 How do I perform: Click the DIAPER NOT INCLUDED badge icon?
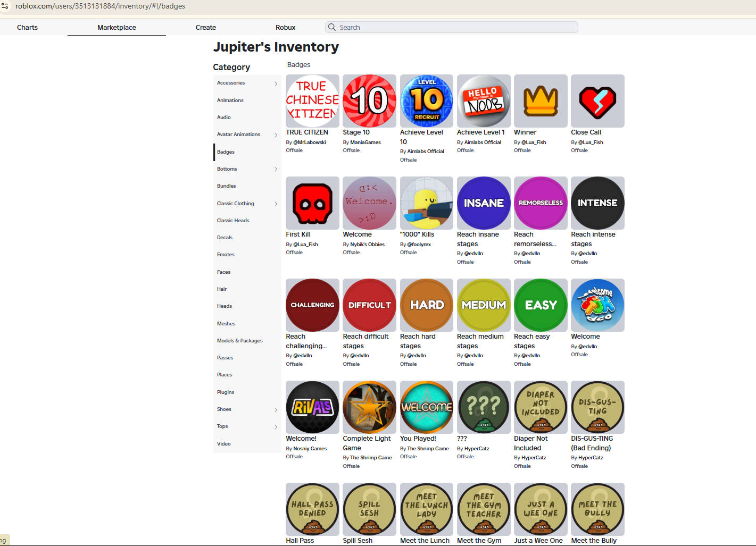coord(541,407)
